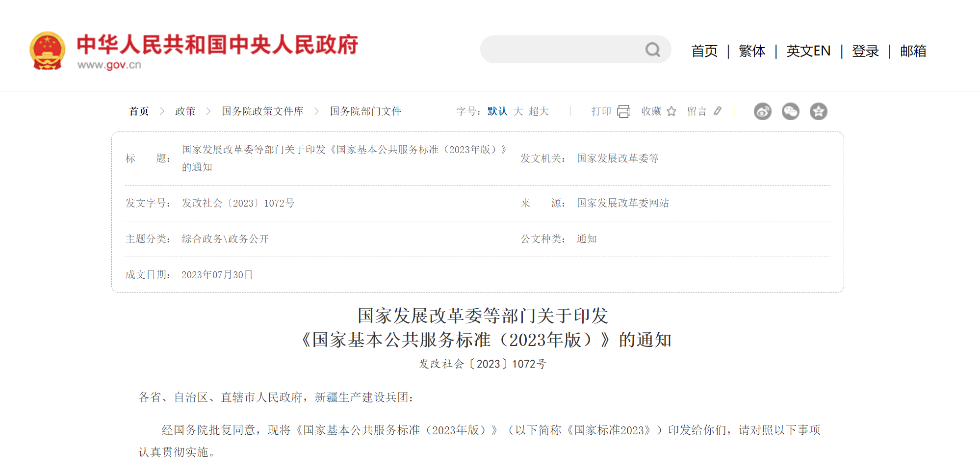
Task: Click the national emblem logo
Action: pos(47,51)
